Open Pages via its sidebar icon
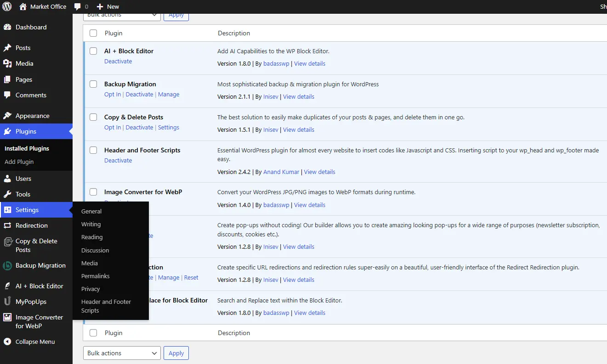 (x=7, y=79)
